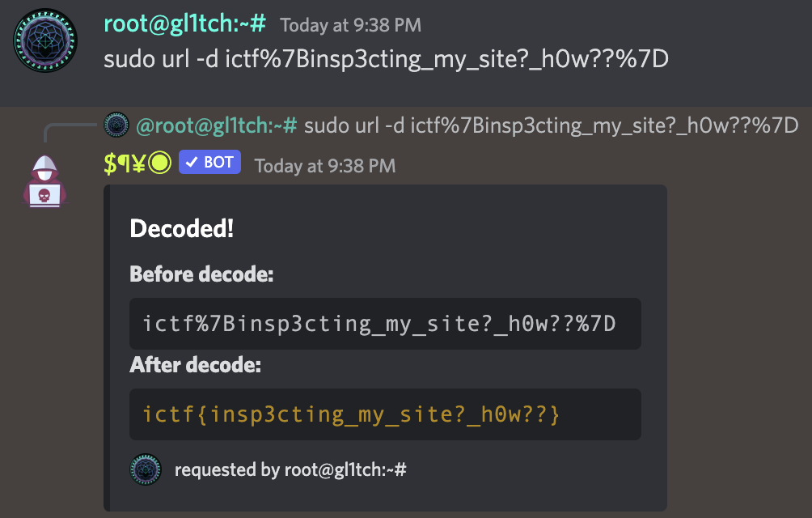812x518 pixels.
Task: Click the embed footer avatar icon
Action: (x=146, y=469)
